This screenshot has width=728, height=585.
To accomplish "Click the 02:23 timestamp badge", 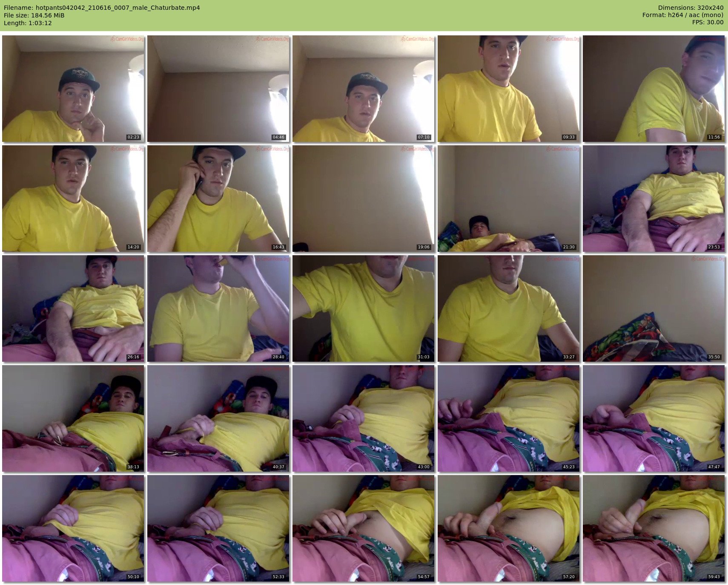I will [x=133, y=137].
